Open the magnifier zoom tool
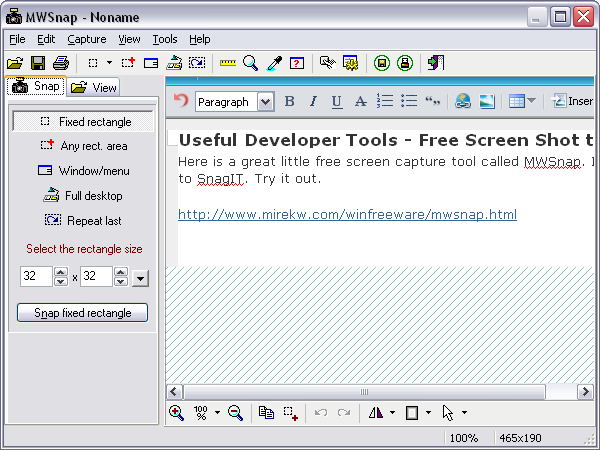This screenshot has height=450, width=600. tap(251, 63)
